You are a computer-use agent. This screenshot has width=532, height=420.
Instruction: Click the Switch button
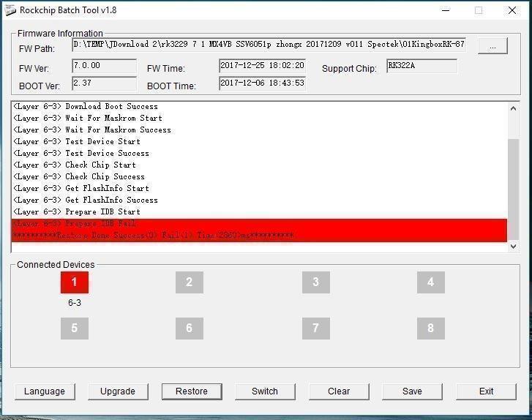(265, 391)
